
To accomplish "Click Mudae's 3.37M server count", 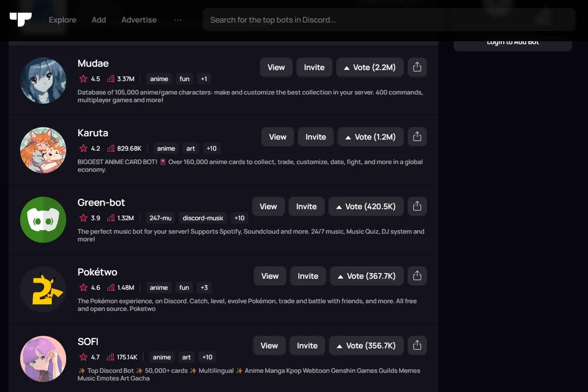I will tap(120, 79).
